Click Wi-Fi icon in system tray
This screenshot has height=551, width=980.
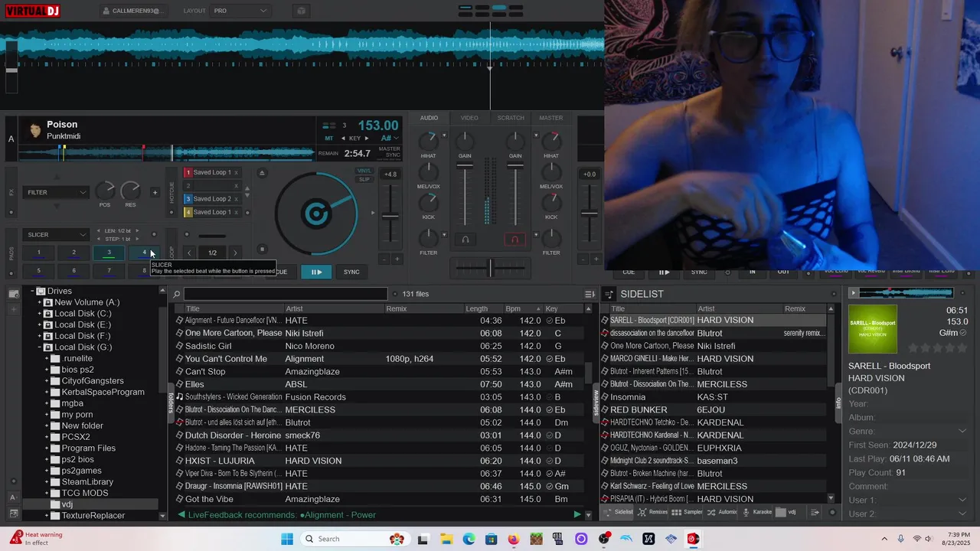917,539
